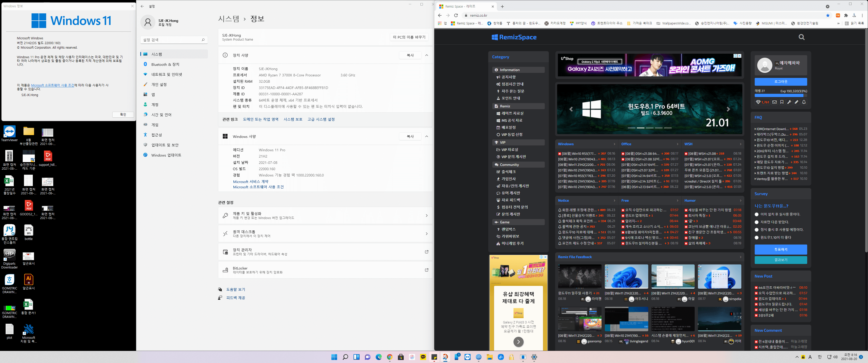Open iTunes from the taskbar

tap(412, 357)
